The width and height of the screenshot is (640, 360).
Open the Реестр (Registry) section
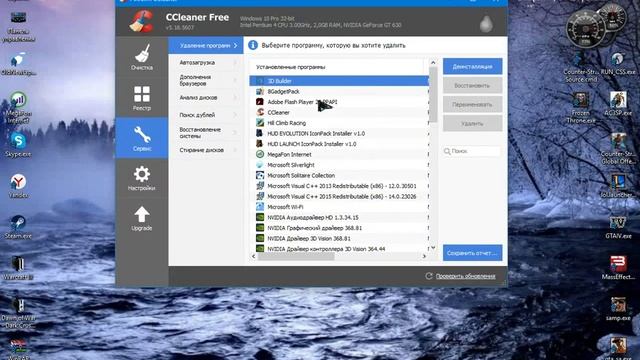(142, 98)
